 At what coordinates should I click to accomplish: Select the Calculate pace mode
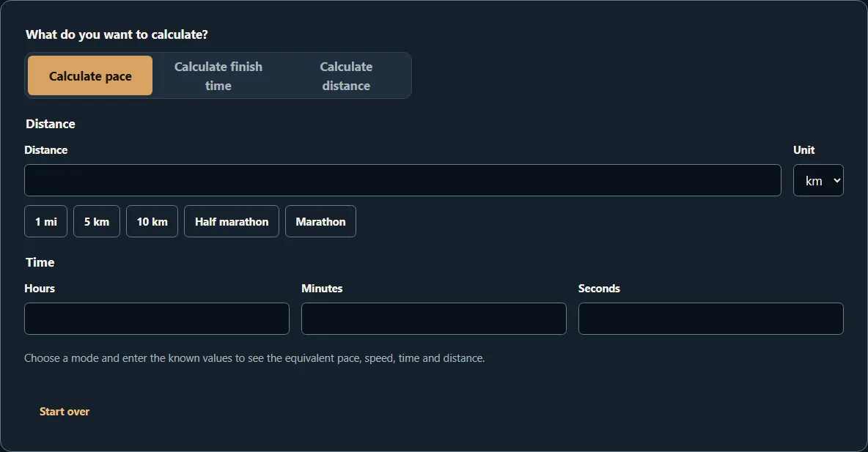coord(90,75)
